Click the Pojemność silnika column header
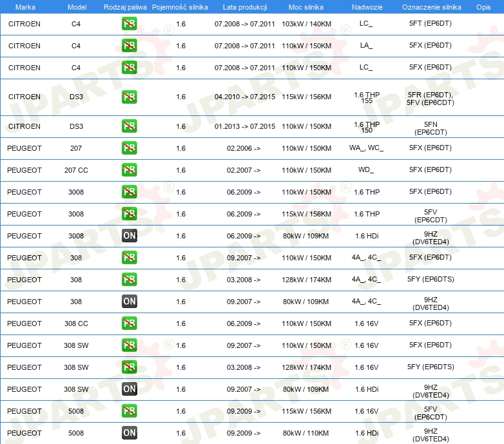The width and height of the screenshot is (504, 444). tap(180, 7)
